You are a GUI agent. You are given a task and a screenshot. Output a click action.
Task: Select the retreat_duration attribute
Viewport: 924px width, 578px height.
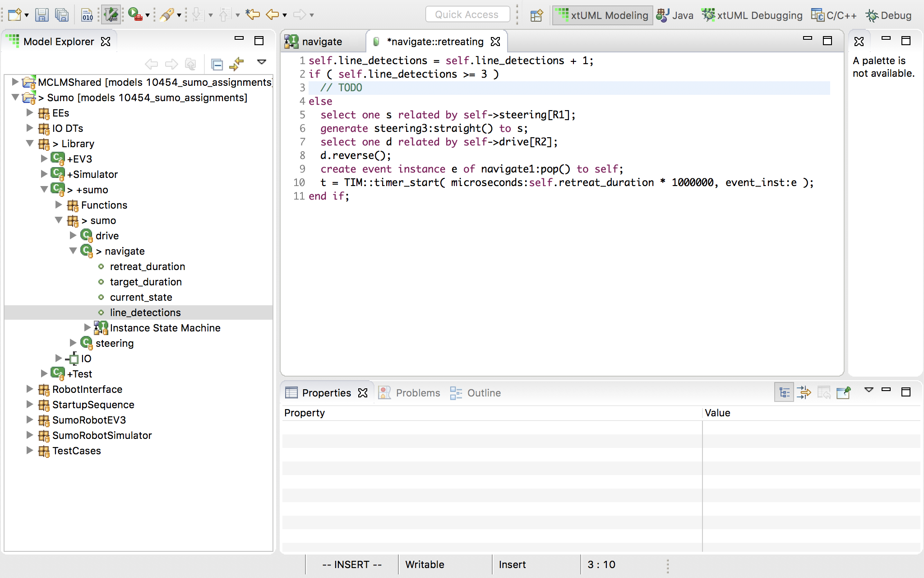[147, 266]
